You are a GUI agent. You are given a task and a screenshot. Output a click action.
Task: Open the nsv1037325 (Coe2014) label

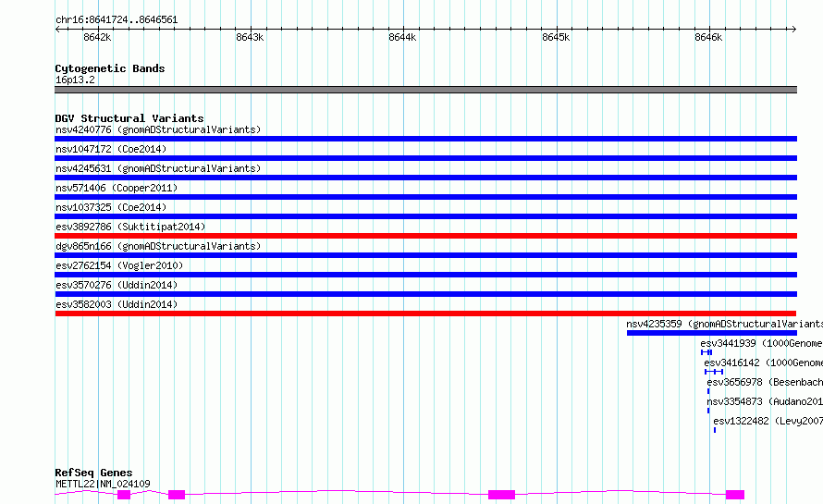coord(111,207)
